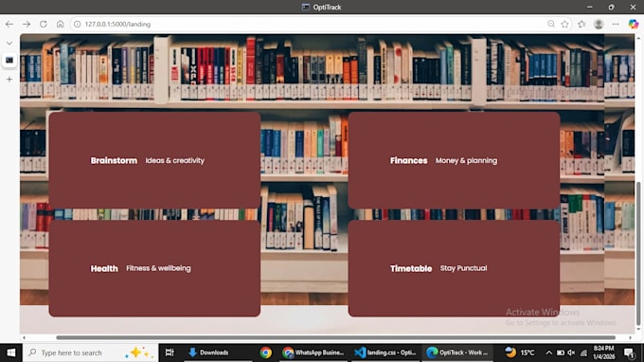Image resolution: width=644 pixels, height=362 pixels.
Task: Click the address bar URL 127.0.0.1:5000/landing
Action: tap(117, 25)
